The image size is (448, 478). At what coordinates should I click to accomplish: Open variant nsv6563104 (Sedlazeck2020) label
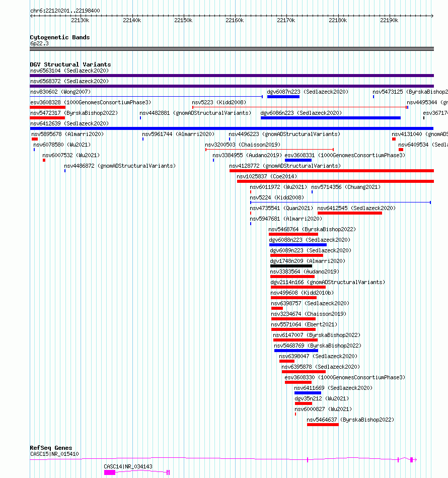point(69,71)
